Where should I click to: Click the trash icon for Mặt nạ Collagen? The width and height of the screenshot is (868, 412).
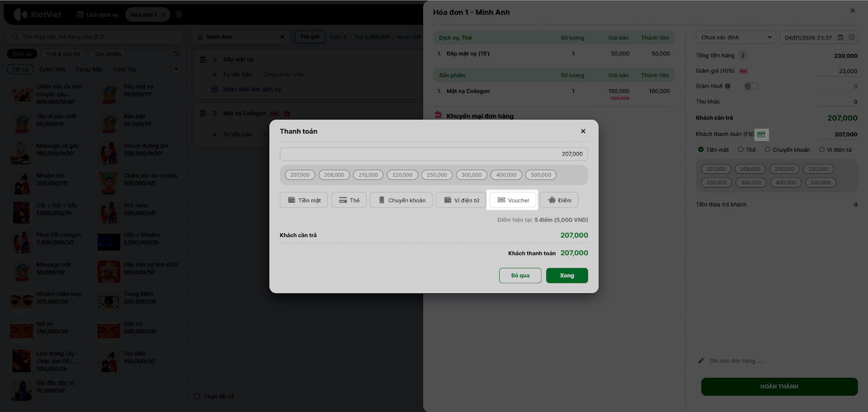202,113
